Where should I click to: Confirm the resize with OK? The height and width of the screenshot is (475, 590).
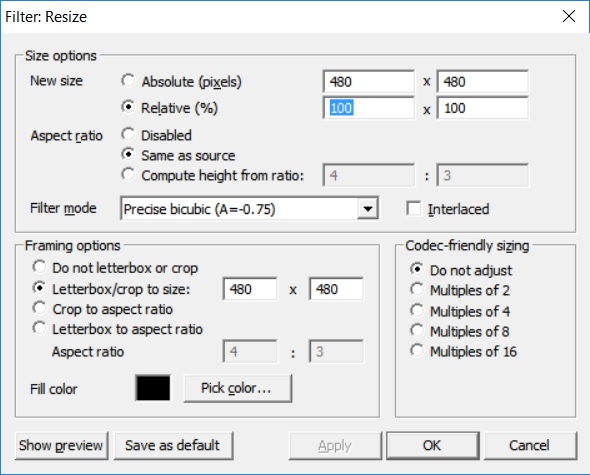[x=433, y=446]
